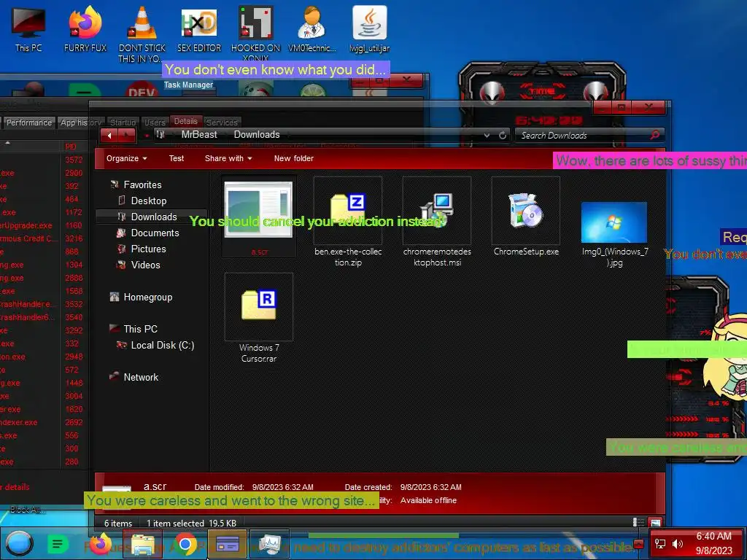Open the green notes app on taskbar

pos(58,544)
